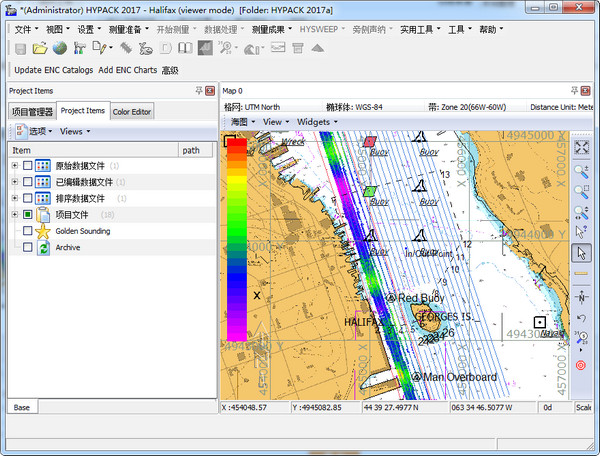This screenshot has height=456, width=600.
Task: Open the 文件 menu
Action: click(26, 29)
